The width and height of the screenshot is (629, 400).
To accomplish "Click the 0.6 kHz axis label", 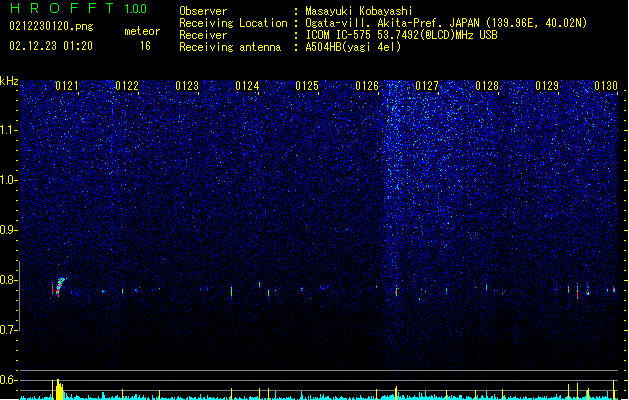I will click(9, 380).
